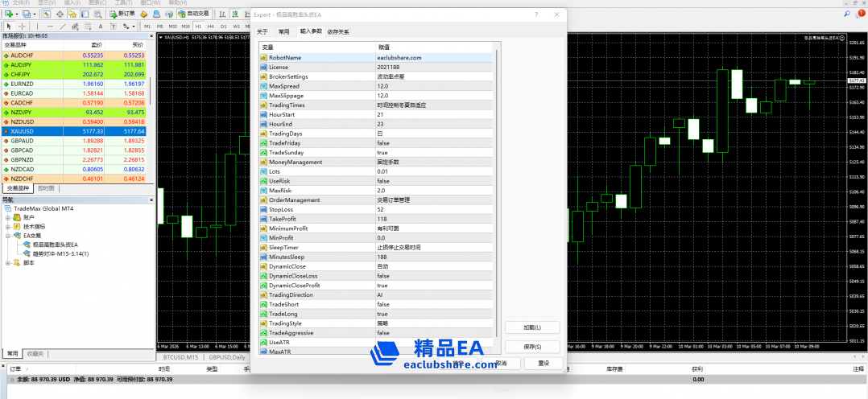Screen dimensions: 868x399
Task: Expand the 技术指标 (Indicators) tree node
Action: [x=8, y=226]
